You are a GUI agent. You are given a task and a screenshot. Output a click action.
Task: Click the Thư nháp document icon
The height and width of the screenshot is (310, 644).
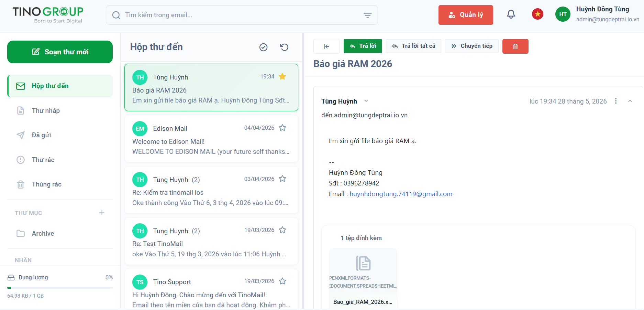point(21,110)
